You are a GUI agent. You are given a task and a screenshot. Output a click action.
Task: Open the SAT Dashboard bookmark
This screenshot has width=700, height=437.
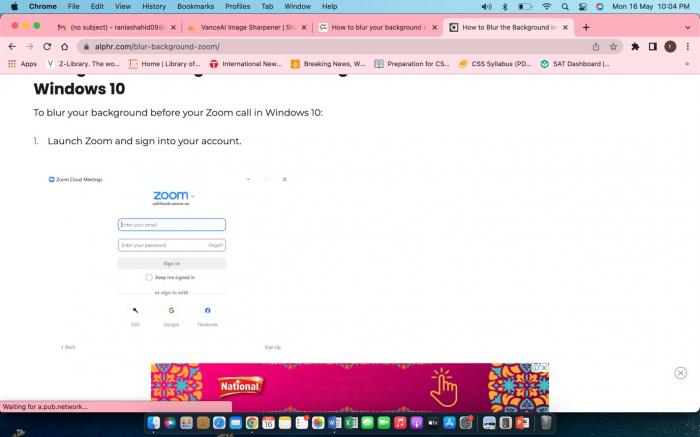(x=575, y=64)
